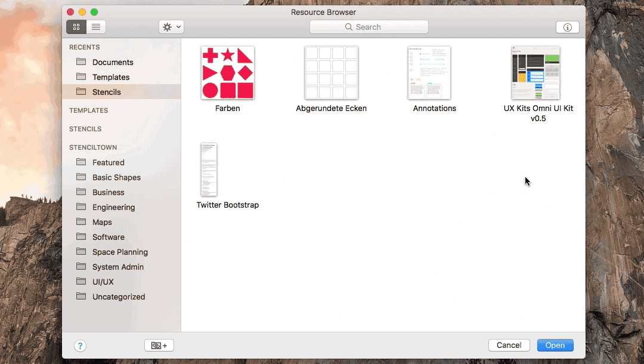The width and height of the screenshot is (644, 364).
Task: Open the Basic Shapes category
Action: (122, 177)
